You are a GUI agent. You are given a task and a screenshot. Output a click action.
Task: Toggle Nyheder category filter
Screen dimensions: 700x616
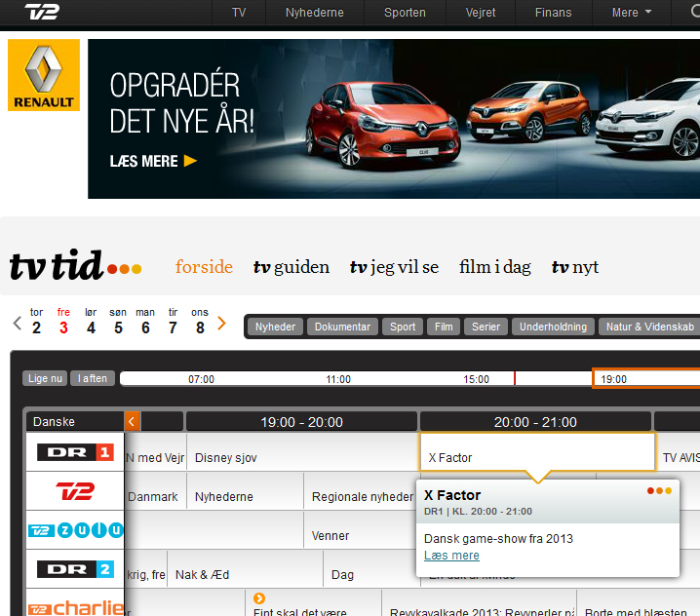click(275, 327)
